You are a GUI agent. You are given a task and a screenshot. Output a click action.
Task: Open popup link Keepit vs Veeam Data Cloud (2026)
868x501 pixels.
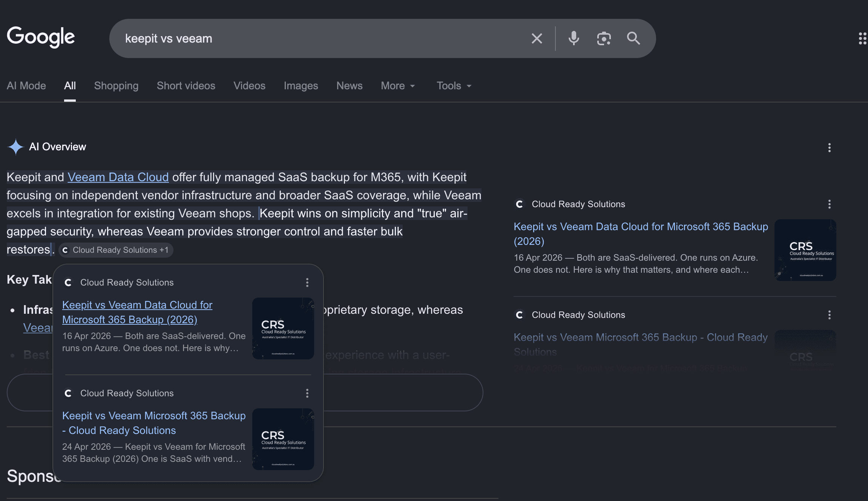(x=137, y=312)
